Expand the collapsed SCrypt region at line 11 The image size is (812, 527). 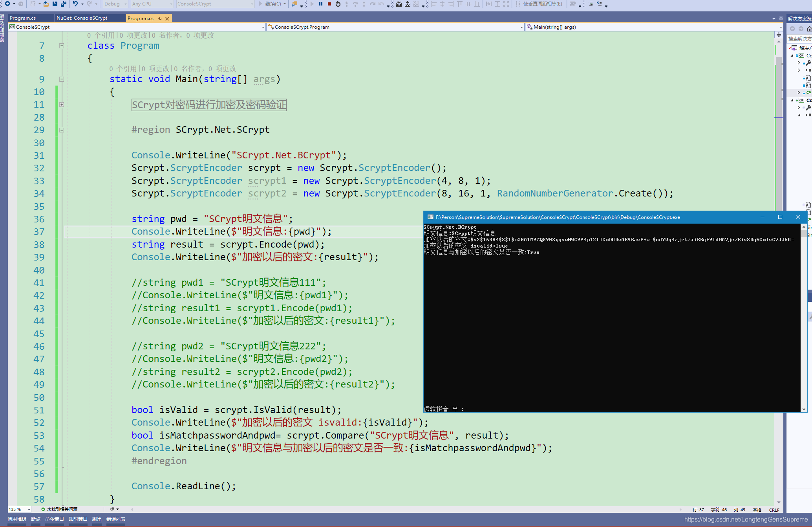tap(62, 105)
